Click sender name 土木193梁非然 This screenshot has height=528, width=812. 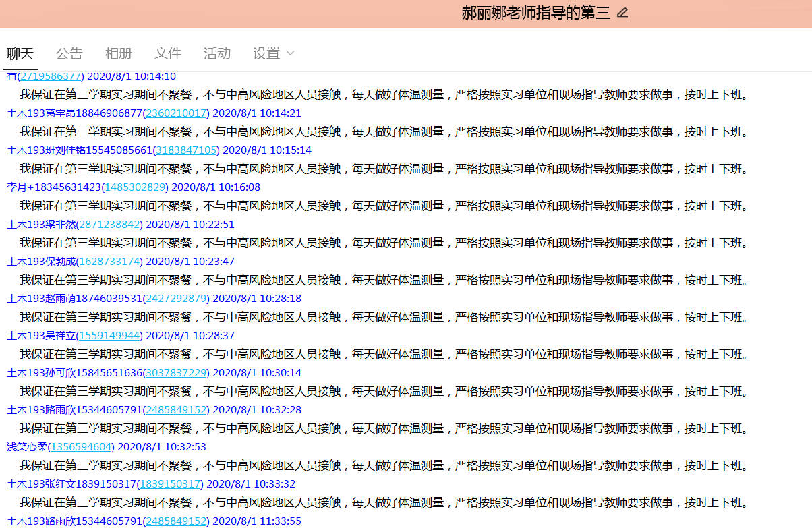click(40, 225)
